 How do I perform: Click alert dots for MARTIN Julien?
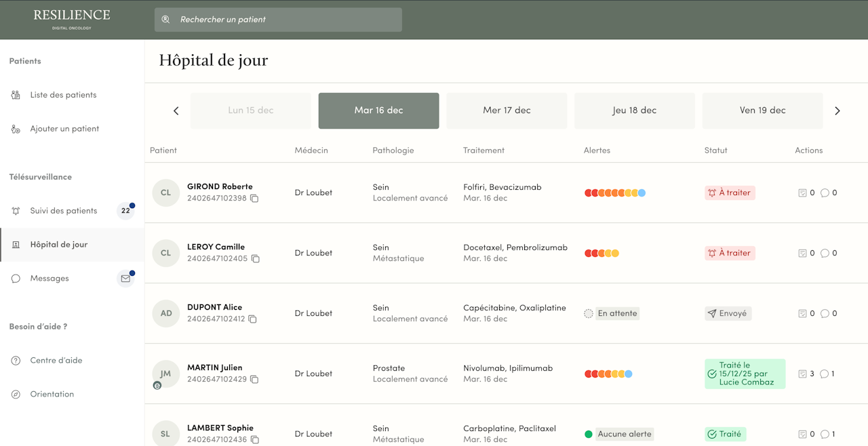[608, 373]
